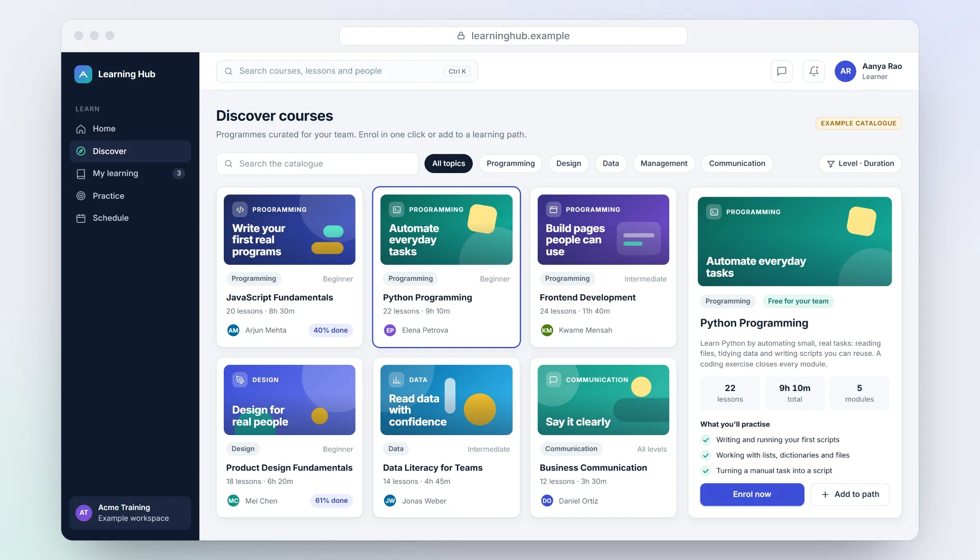Click the Schedule calendar icon
The width and height of the screenshot is (980, 560).
81,218
